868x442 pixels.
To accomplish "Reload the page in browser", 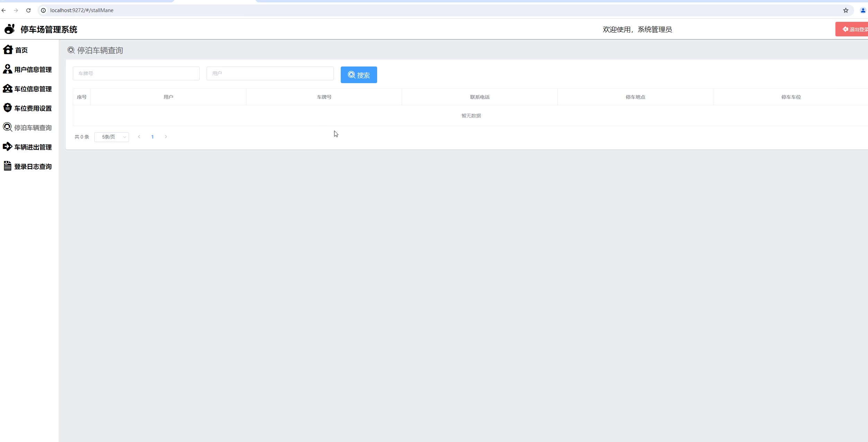I will pos(28,10).
